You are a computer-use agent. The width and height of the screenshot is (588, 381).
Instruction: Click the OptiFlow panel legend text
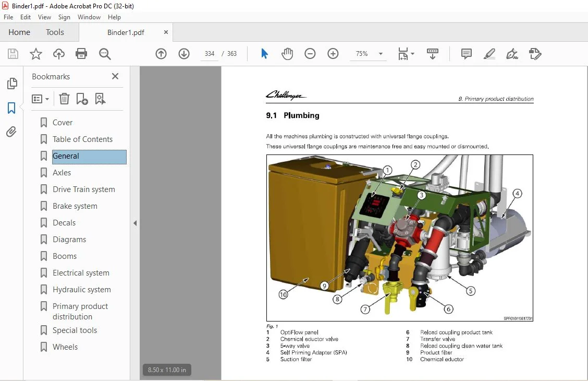pyautogui.click(x=299, y=332)
